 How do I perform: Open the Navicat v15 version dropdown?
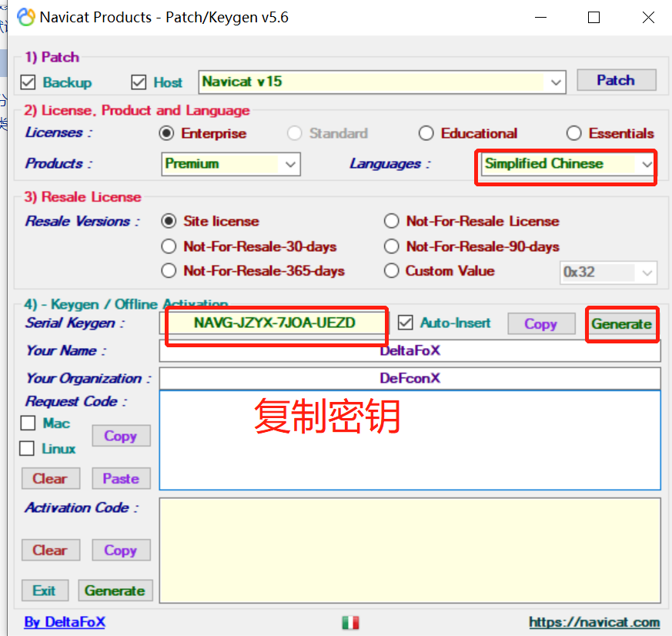[556, 82]
